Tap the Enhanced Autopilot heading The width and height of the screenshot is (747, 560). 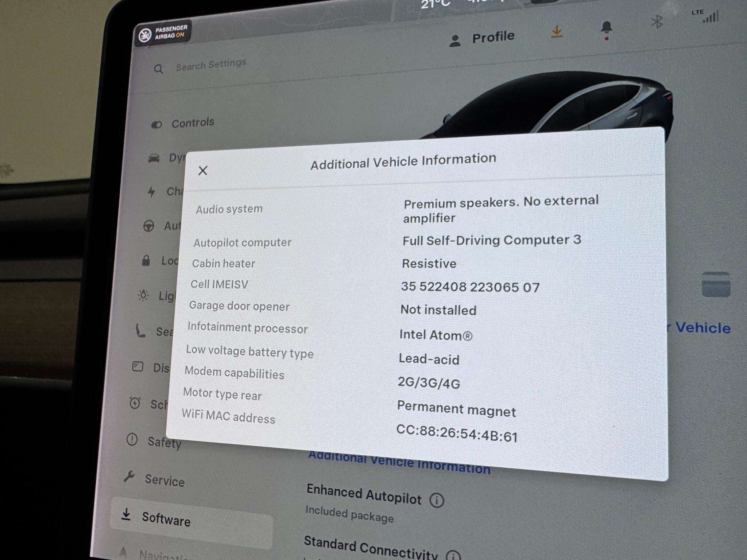(364, 494)
